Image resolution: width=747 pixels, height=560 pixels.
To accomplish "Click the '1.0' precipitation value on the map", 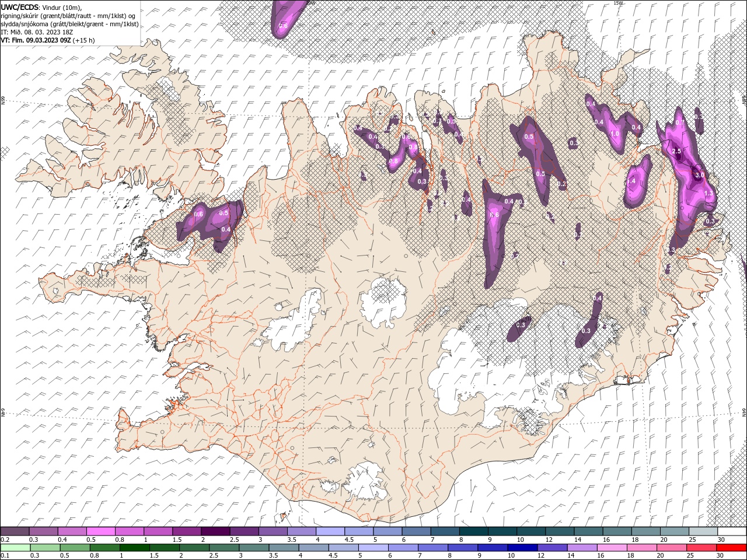I will [615, 134].
